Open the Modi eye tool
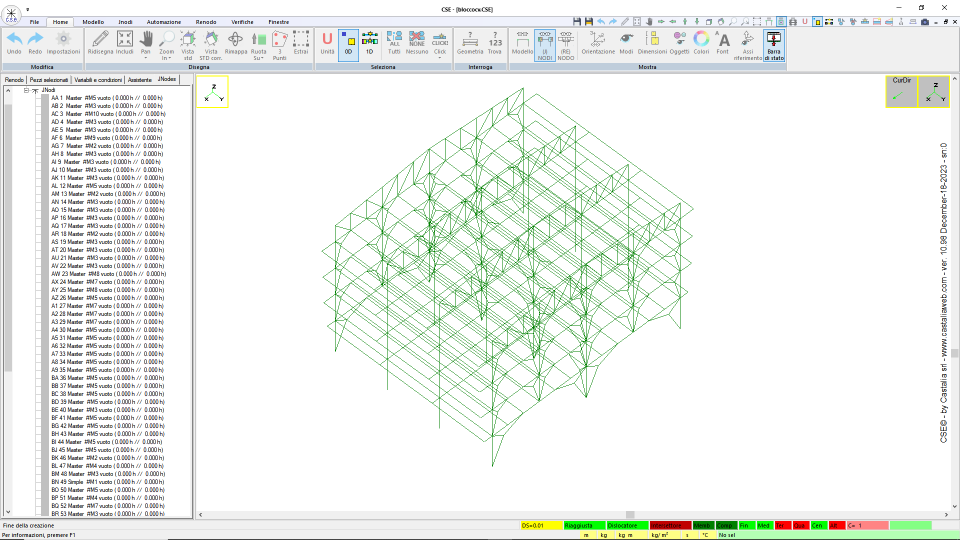 point(626,43)
